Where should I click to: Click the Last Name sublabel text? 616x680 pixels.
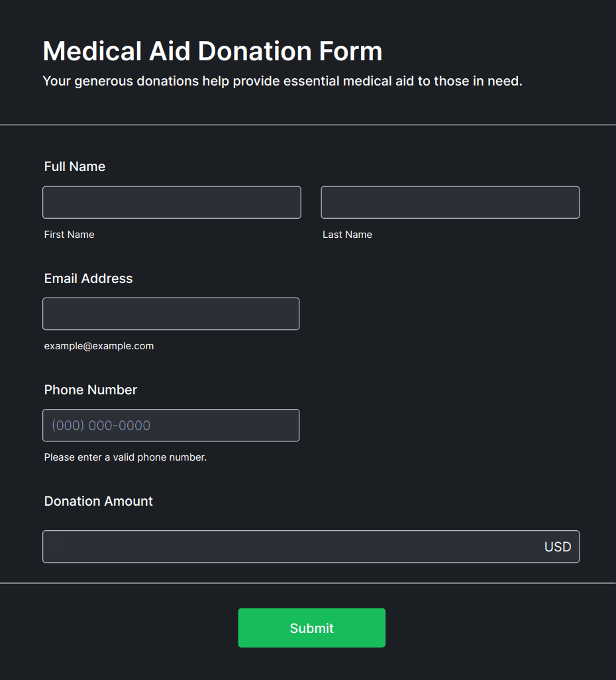coord(347,235)
